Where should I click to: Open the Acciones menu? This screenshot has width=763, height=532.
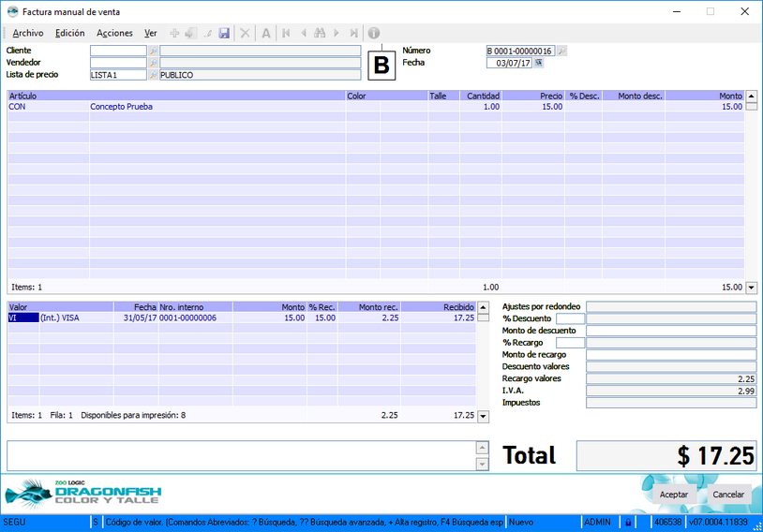point(114,33)
